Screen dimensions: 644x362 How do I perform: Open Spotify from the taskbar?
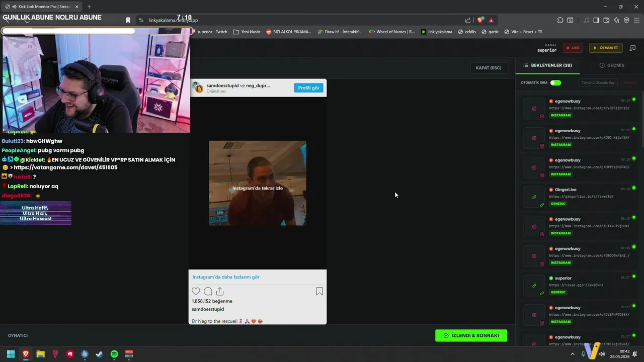pyautogui.click(x=114, y=354)
